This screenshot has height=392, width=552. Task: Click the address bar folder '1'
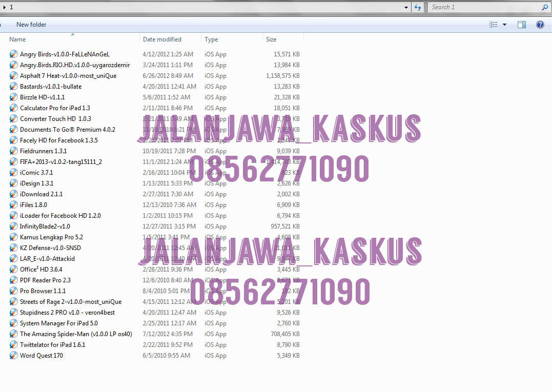pos(11,7)
